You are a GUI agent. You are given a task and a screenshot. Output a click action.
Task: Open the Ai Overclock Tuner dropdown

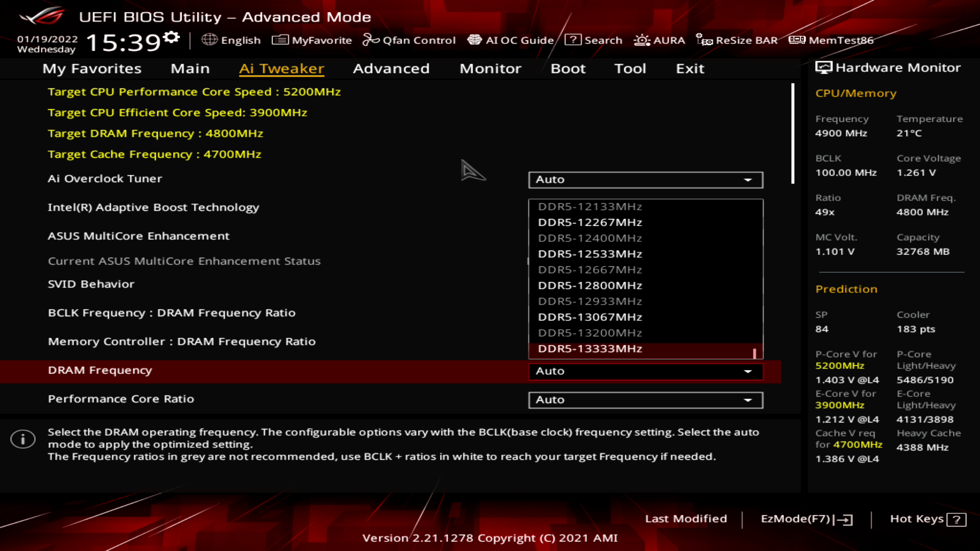(x=645, y=180)
